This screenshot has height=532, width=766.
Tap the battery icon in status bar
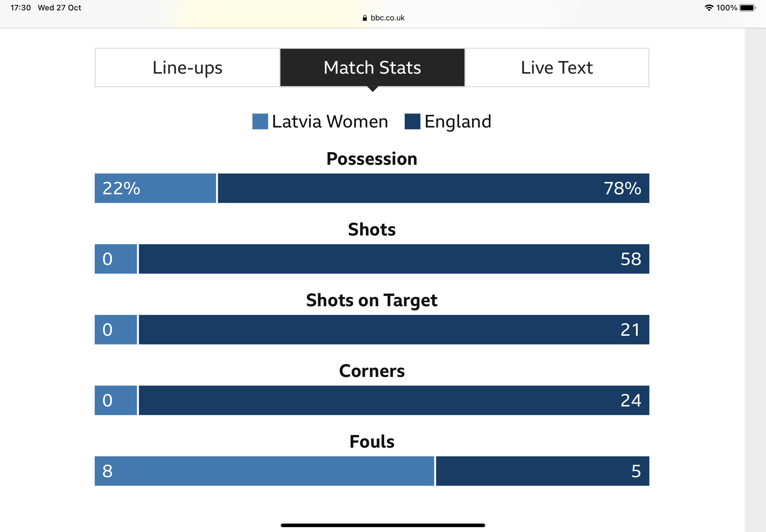pyautogui.click(x=747, y=8)
